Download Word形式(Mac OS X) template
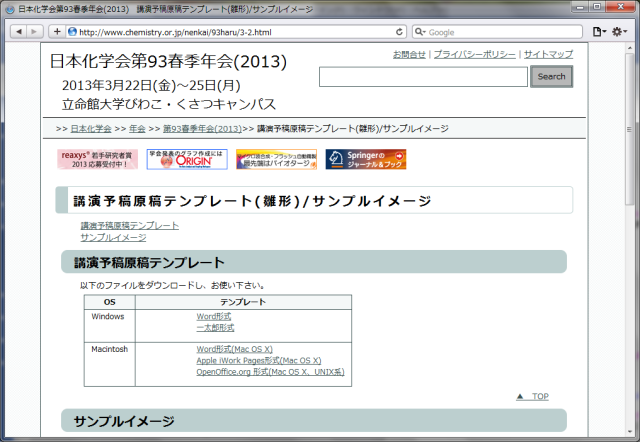 click(x=234, y=349)
